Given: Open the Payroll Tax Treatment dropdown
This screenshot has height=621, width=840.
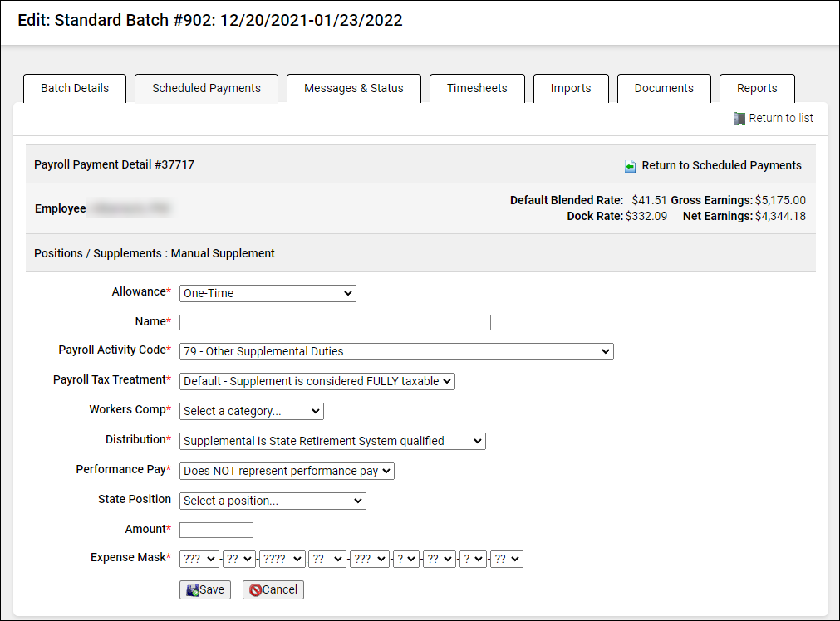Looking at the screenshot, I should pos(317,381).
